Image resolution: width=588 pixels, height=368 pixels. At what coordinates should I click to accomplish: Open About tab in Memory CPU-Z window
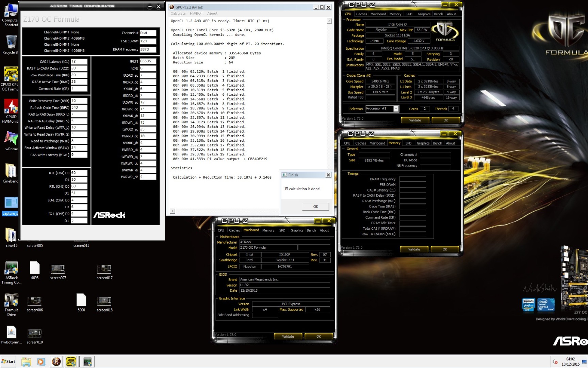click(x=451, y=143)
